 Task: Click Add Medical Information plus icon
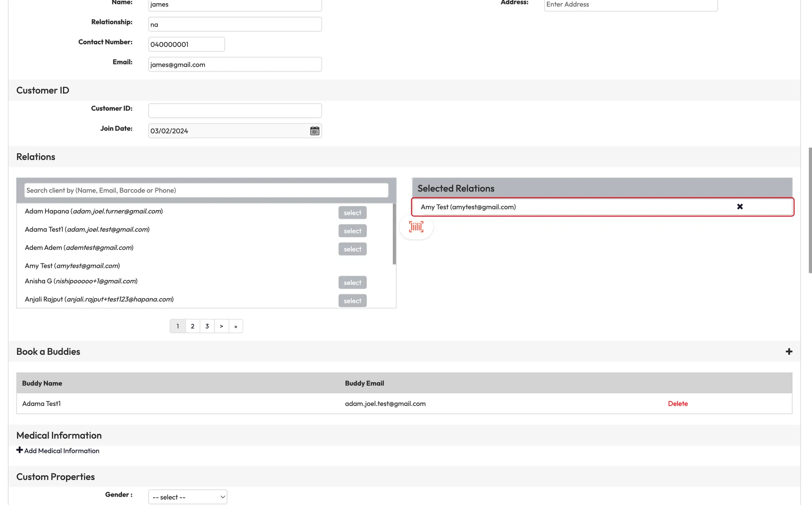click(x=19, y=450)
